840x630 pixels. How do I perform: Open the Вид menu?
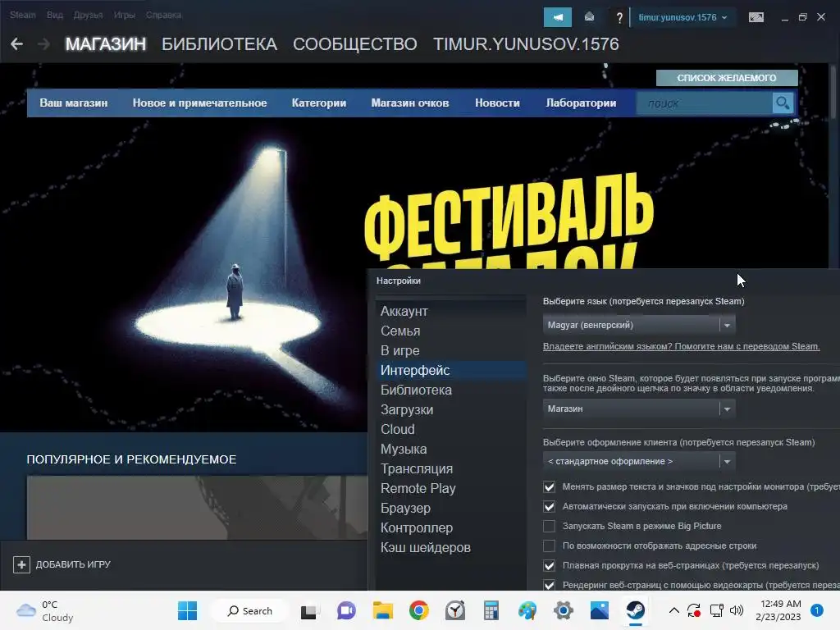pyautogui.click(x=55, y=15)
